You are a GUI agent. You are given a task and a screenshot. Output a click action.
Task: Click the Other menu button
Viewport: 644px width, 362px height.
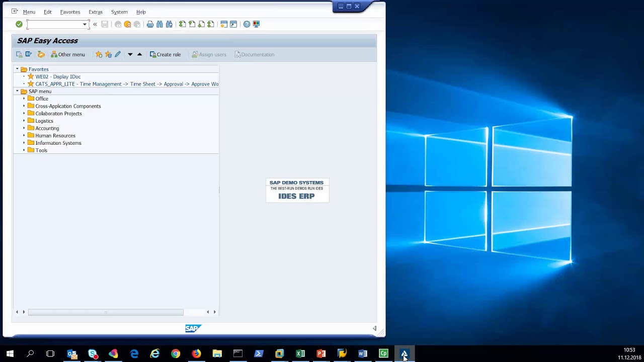tap(67, 54)
